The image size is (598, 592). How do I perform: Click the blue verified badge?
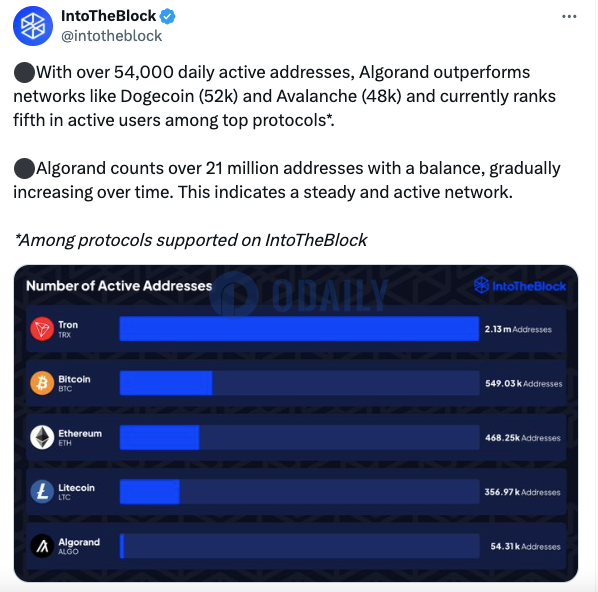pos(167,16)
